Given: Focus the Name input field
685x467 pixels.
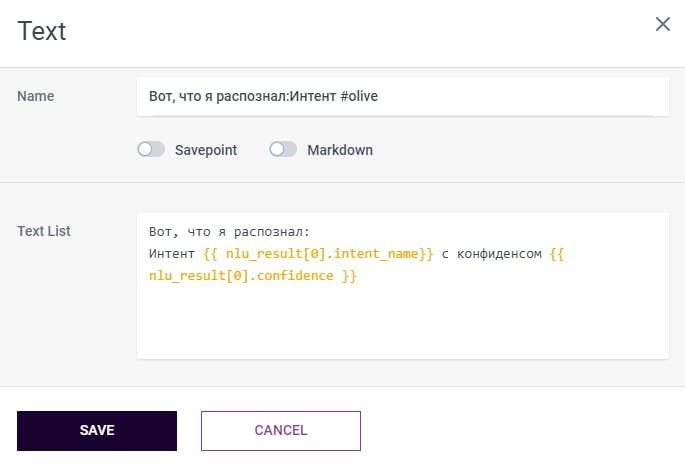Looking at the screenshot, I should [500, 97].
